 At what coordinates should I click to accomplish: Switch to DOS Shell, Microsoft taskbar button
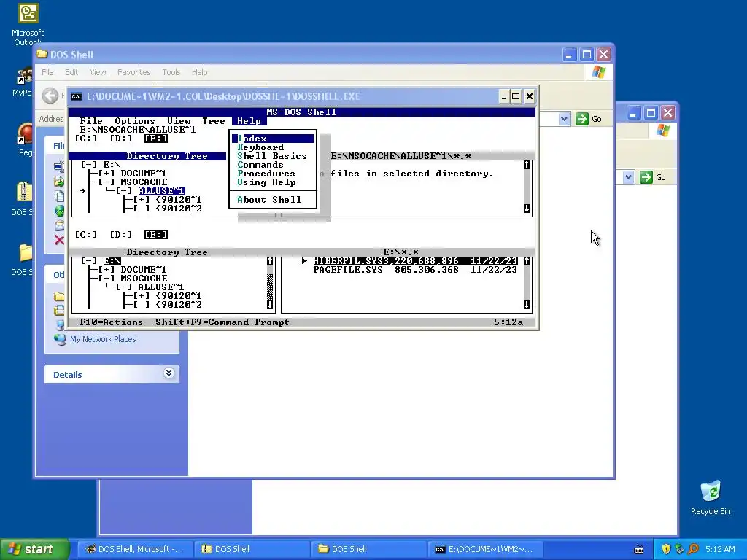tap(134, 549)
